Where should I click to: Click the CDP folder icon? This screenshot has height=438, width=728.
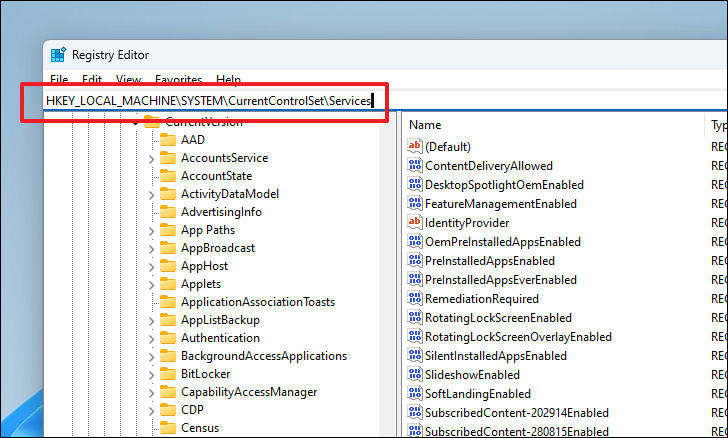click(x=168, y=410)
